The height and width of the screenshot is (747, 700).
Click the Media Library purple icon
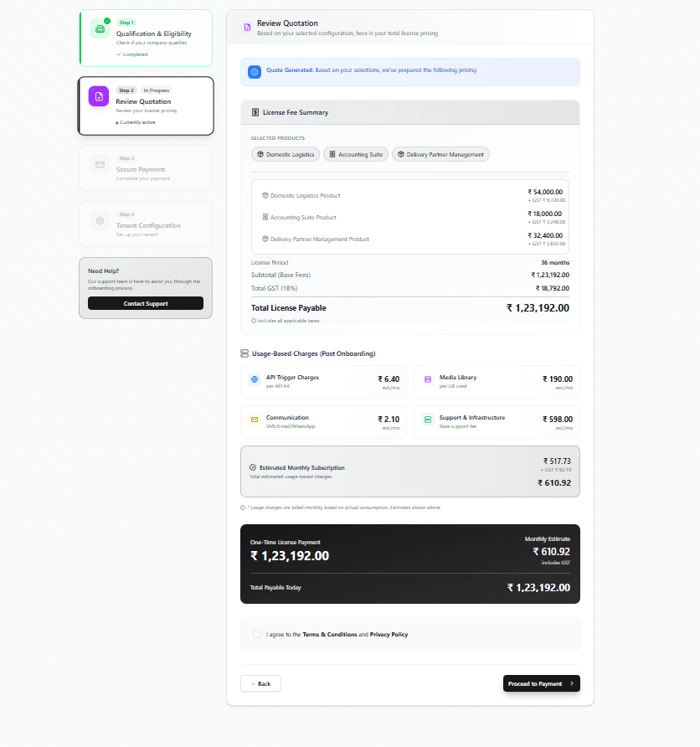[x=428, y=379]
